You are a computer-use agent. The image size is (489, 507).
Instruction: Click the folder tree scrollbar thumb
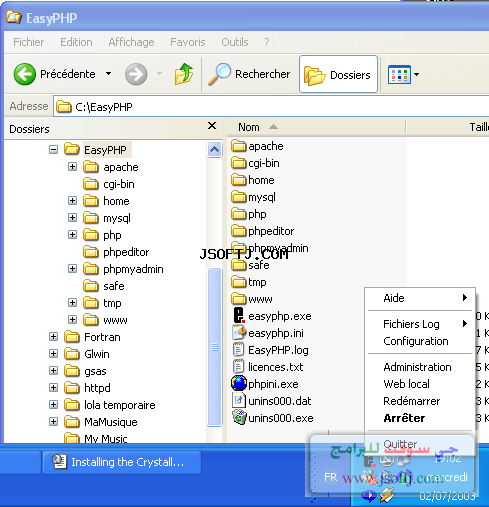pos(214,347)
